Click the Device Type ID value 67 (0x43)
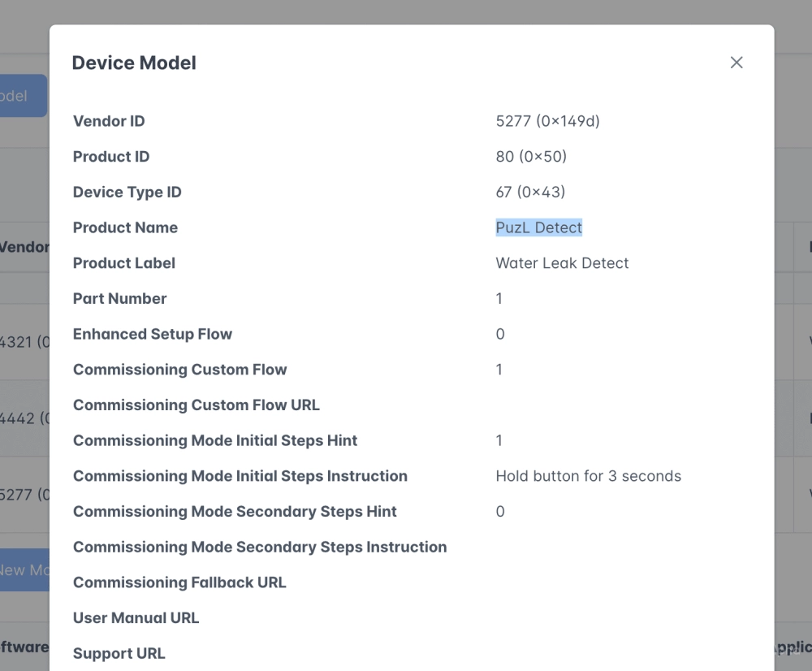 tap(530, 192)
